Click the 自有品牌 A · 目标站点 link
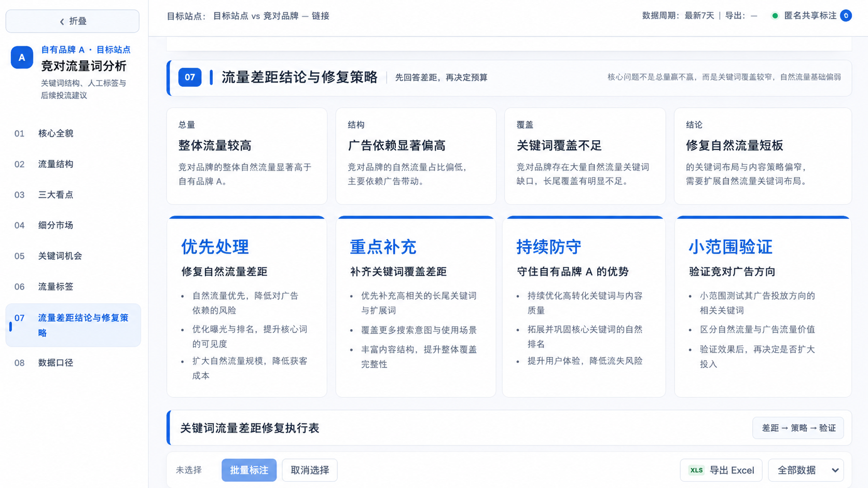This screenshot has width=868, height=488. 86,50
